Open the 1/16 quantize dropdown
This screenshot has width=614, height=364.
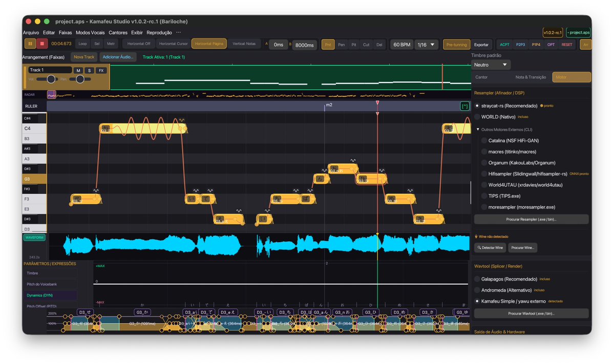[426, 45]
